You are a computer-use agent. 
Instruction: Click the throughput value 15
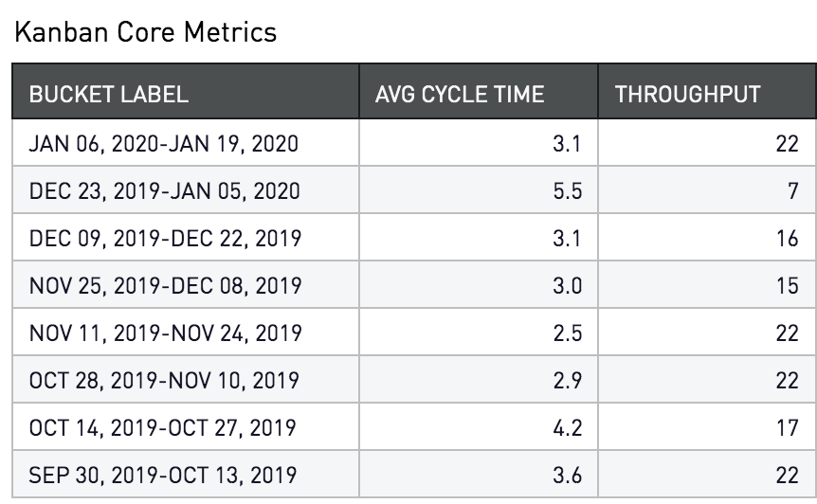tap(787, 286)
